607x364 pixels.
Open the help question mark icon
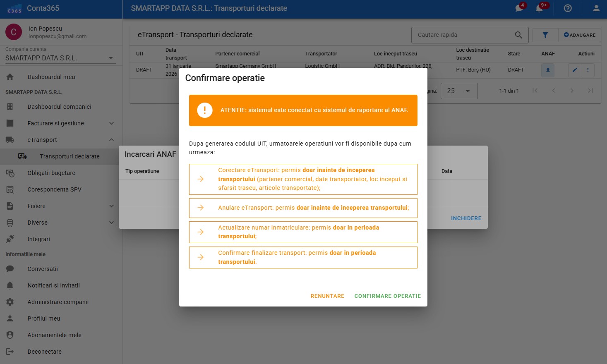point(568,8)
